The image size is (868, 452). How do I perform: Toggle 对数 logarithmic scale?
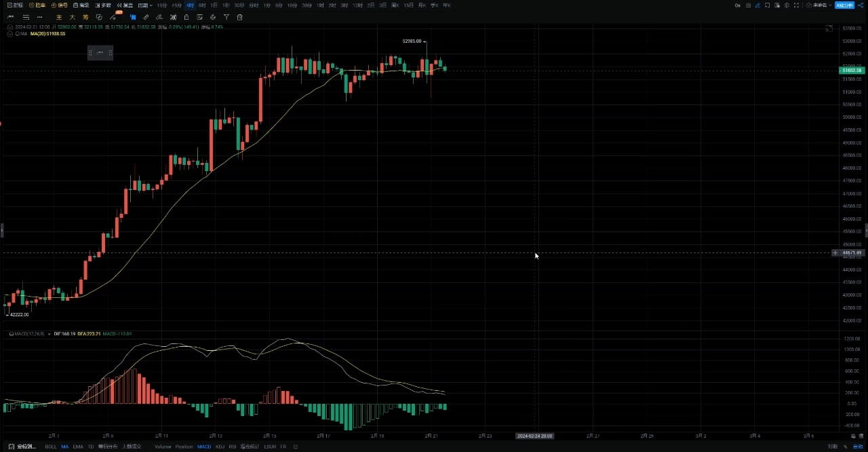(832, 447)
